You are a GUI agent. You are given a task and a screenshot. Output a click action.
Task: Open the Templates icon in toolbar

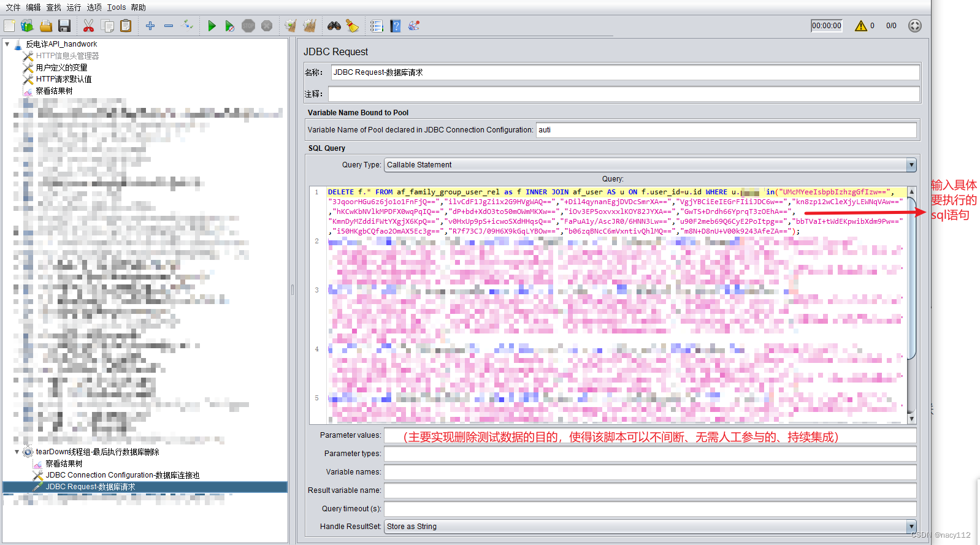[x=27, y=26]
